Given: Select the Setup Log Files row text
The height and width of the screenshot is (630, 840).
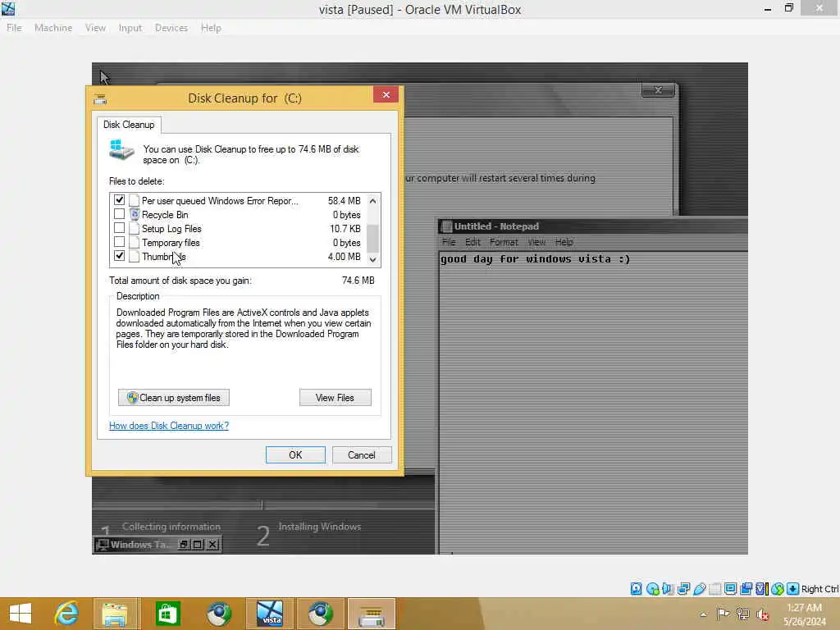Looking at the screenshot, I should [x=171, y=228].
